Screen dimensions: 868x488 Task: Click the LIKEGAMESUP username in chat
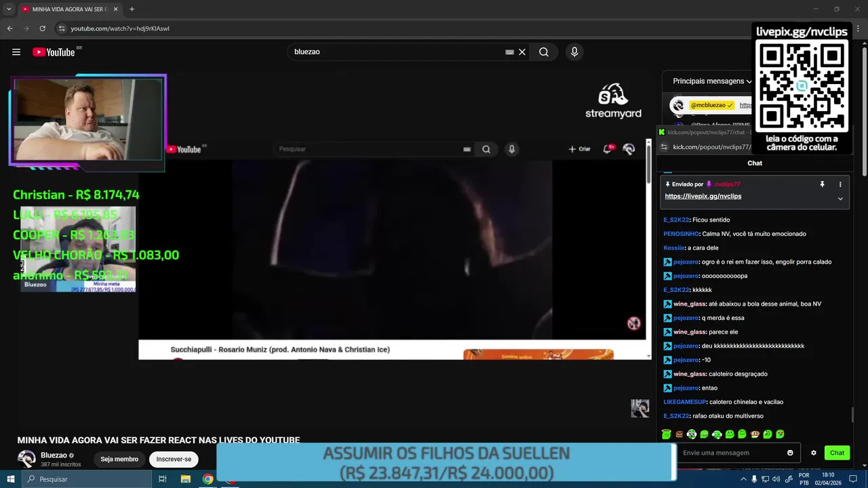click(x=685, y=402)
